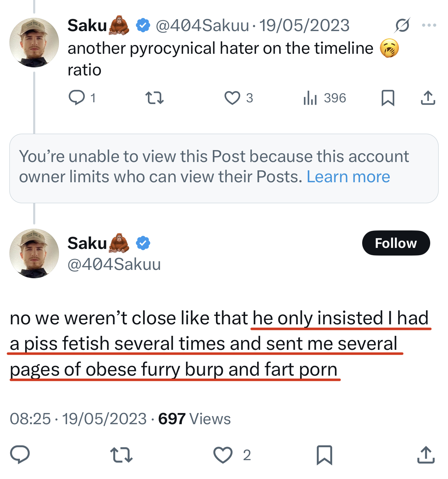Follow the Saku account
Screen dimensions: 448x479
pos(396,243)
